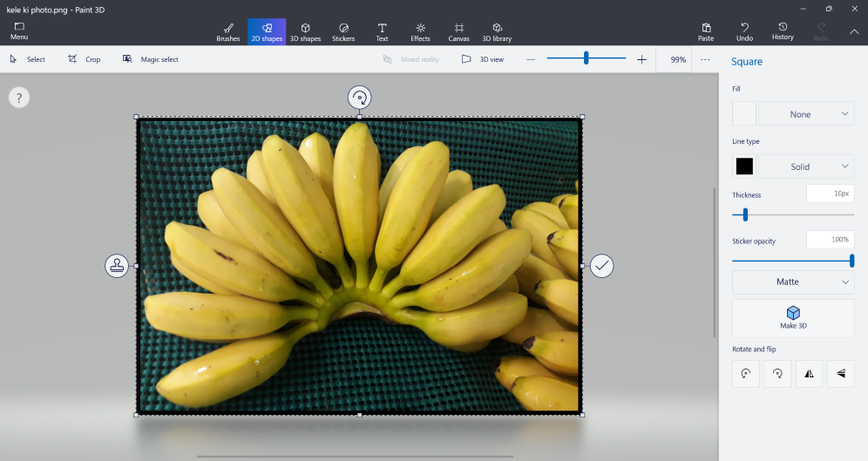Zoom out with the minus button
Screen dimensions: 868x461
tap(531, 59)
